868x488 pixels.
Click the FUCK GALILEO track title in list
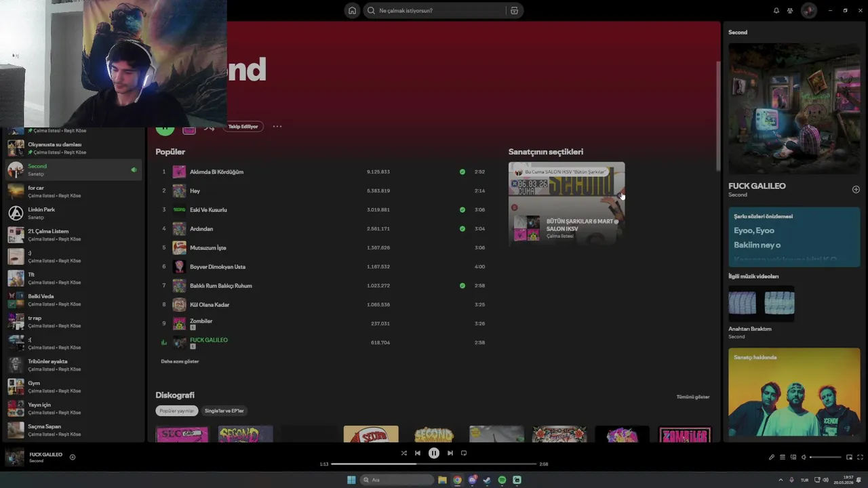coord(209,340)
